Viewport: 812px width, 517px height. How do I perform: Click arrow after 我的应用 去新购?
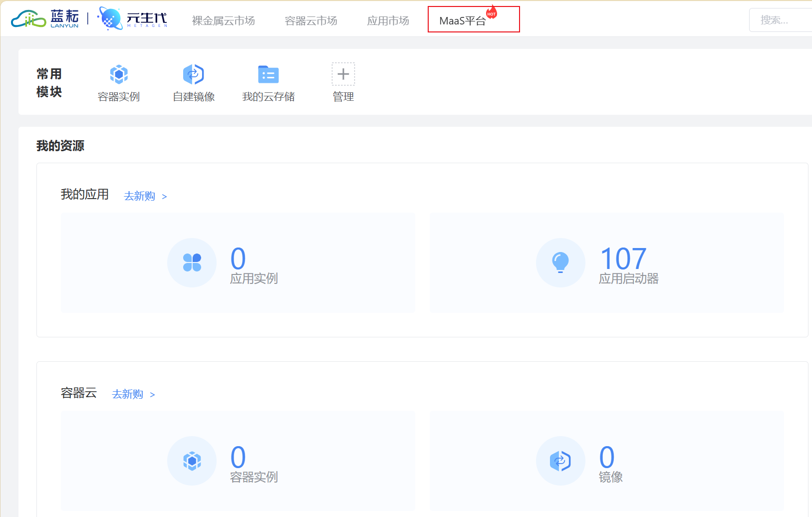(164, 197)
